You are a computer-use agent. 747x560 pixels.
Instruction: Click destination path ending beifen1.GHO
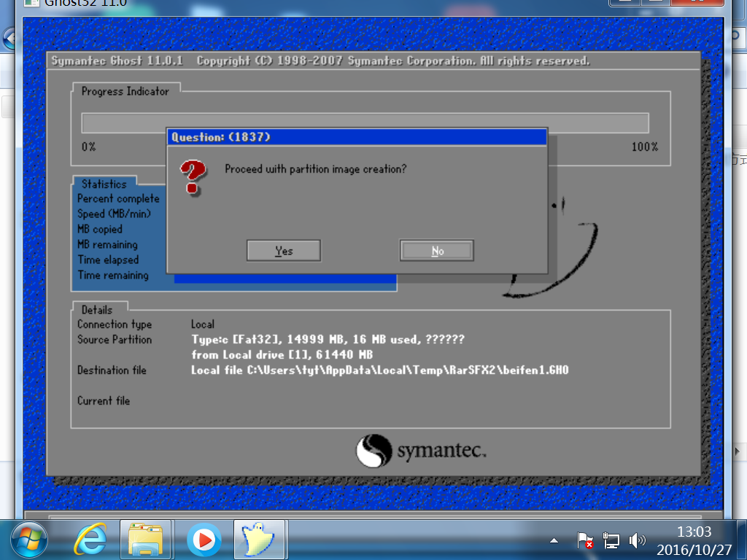(380, 370)
